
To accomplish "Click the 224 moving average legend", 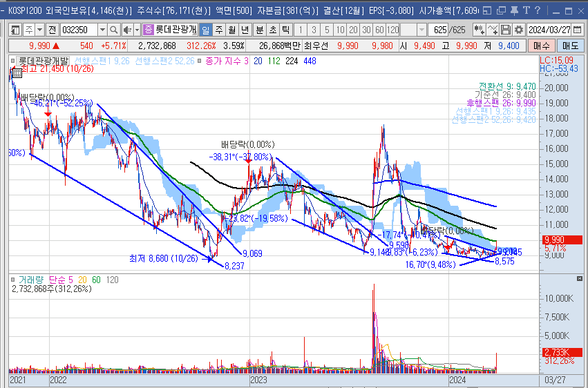I will click(x=292, y=61).
